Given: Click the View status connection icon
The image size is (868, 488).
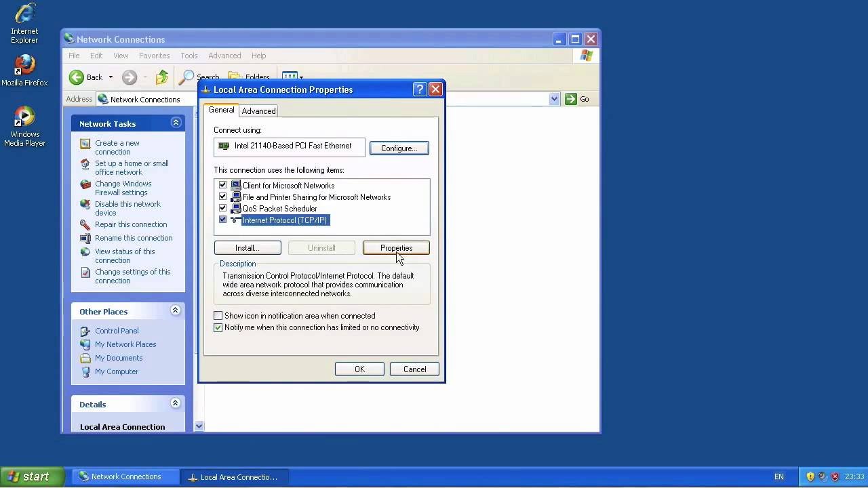Looking at the screenshot, I should click(x=85, y=252).
